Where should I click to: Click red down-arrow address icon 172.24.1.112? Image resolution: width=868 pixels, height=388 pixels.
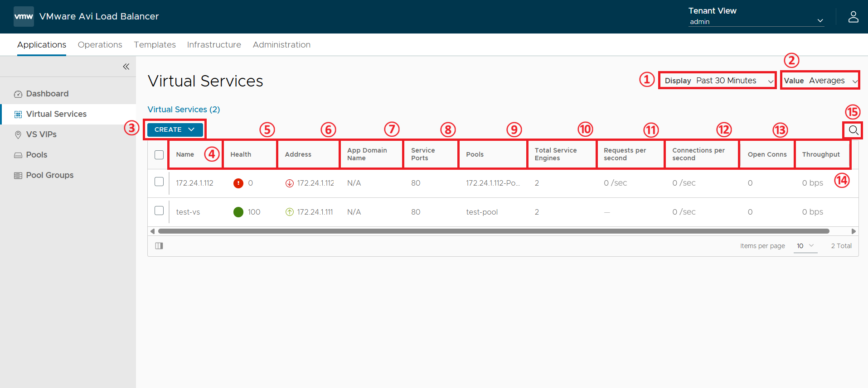pyautogui.click(x=289, y=183)
